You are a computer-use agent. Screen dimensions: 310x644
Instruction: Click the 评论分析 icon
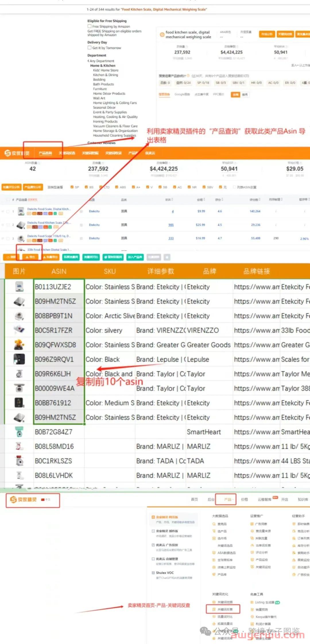click(x=252, y=552)
